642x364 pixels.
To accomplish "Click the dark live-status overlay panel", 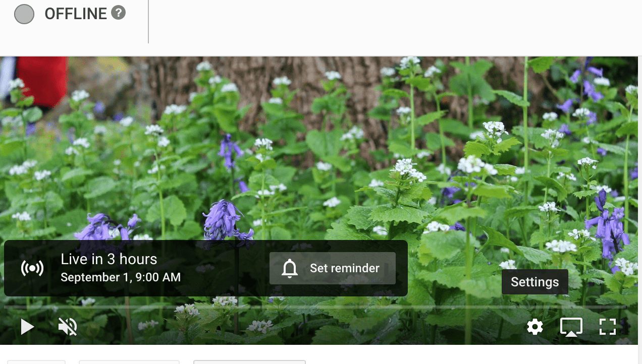I will (x=206, y=268).
